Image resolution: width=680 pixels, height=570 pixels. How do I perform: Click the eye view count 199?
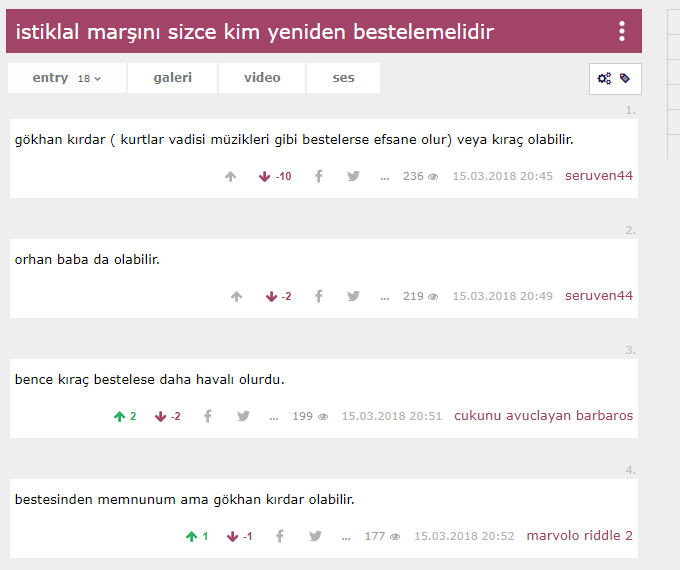[310, 416]
